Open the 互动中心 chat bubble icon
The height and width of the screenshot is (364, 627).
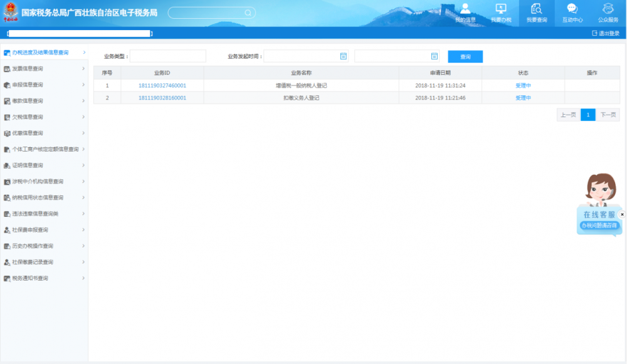click(x=572, y=9)
